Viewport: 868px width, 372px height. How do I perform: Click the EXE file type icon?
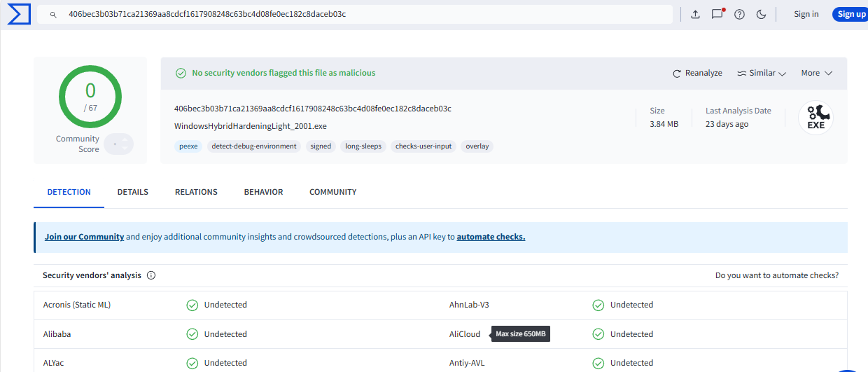point(815,118)
